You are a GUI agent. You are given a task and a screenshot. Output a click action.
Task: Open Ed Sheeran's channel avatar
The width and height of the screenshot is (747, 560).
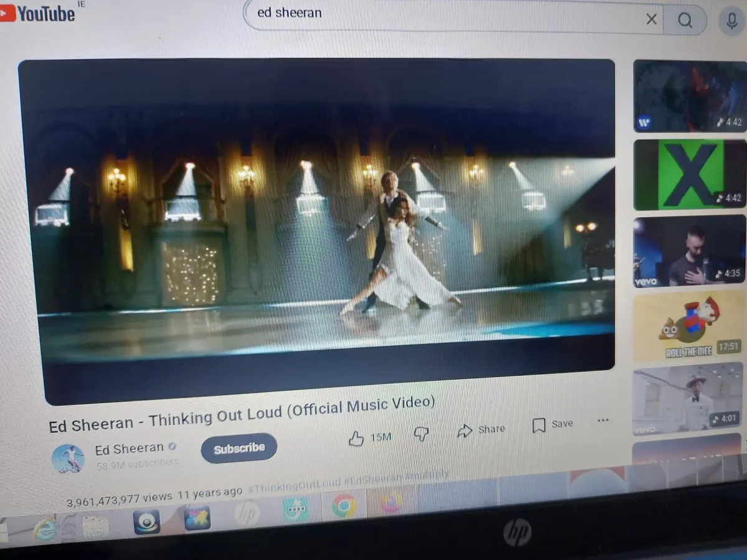click(x=68, y=459)
